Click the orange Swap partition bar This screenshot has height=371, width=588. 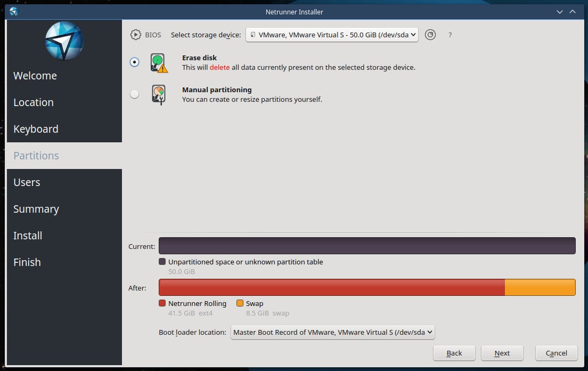pyautogui.click(x=541, y=287)
